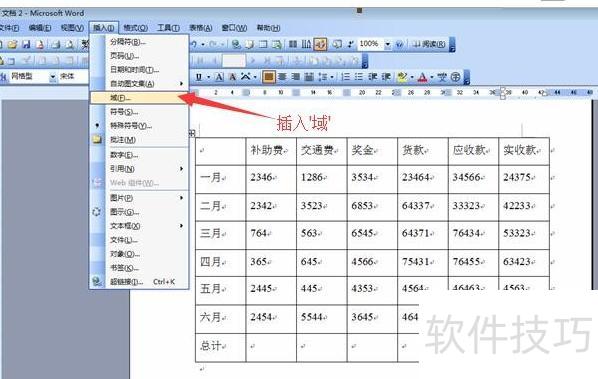
Task: Toggle the Document Map icon
Action: pos(337,45)
